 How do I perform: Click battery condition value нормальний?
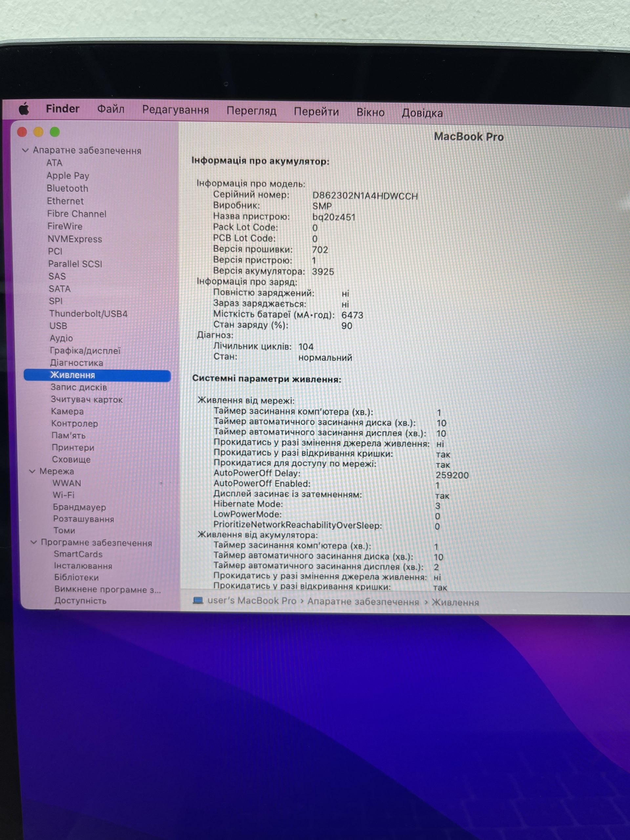[325, 358]
